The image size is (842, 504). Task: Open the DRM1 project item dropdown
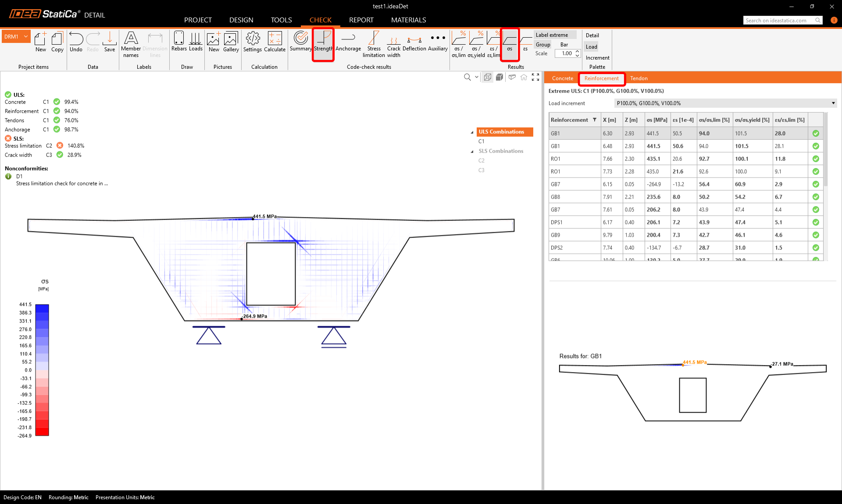(x=26, y=37)
